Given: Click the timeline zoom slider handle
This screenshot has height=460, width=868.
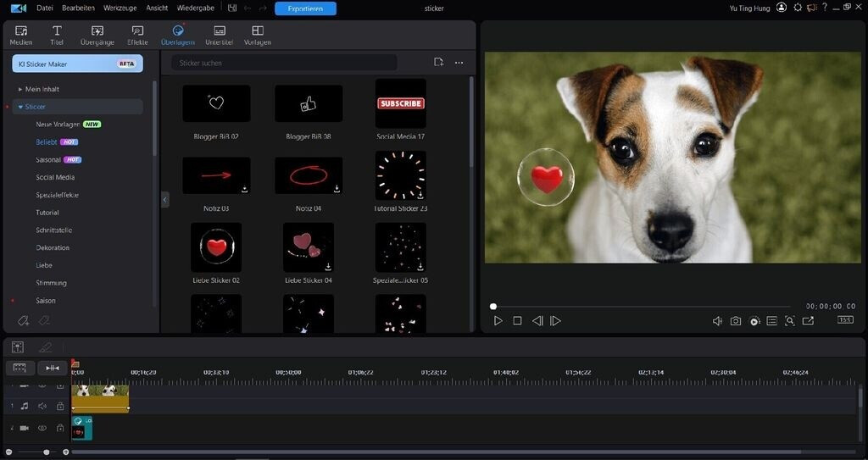Looking at the screenshot, I should (x=47, y=452).
